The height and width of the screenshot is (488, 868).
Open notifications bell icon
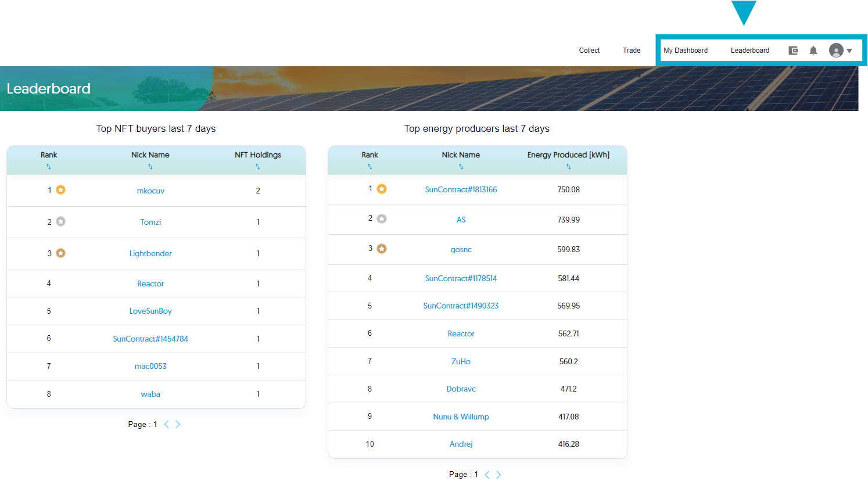(x=813, y=51)
